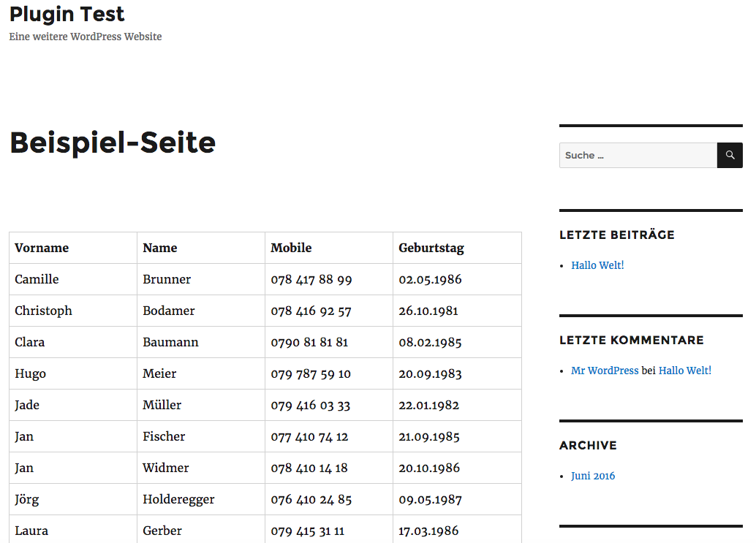Open the Juni 2016 archive

click(593, 476)
